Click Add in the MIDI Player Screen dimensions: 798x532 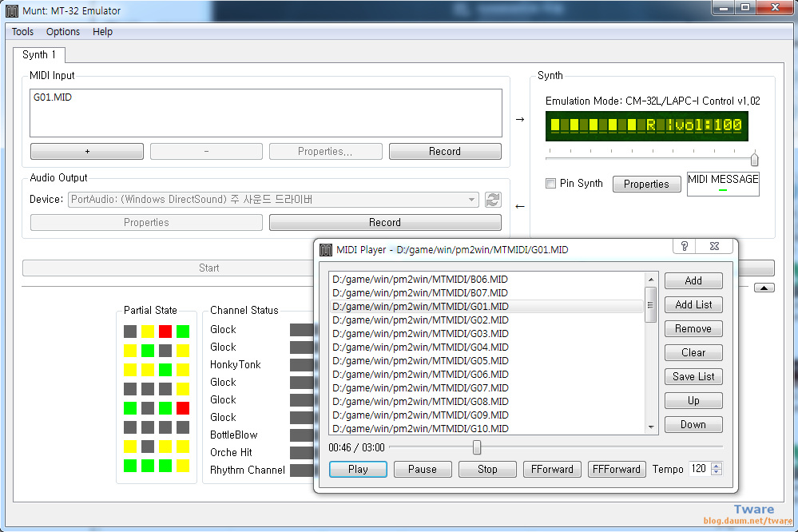[693, 281]
